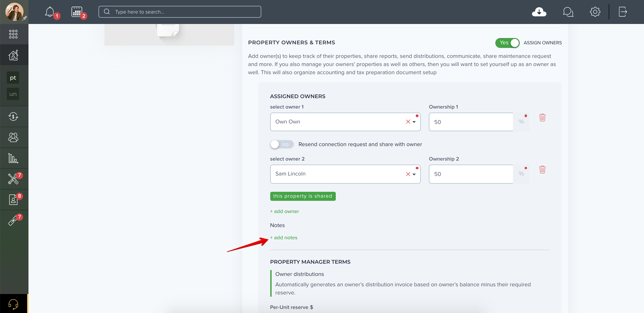Click the 'Per-Unit reserve $' label

[x=291, y=307]
